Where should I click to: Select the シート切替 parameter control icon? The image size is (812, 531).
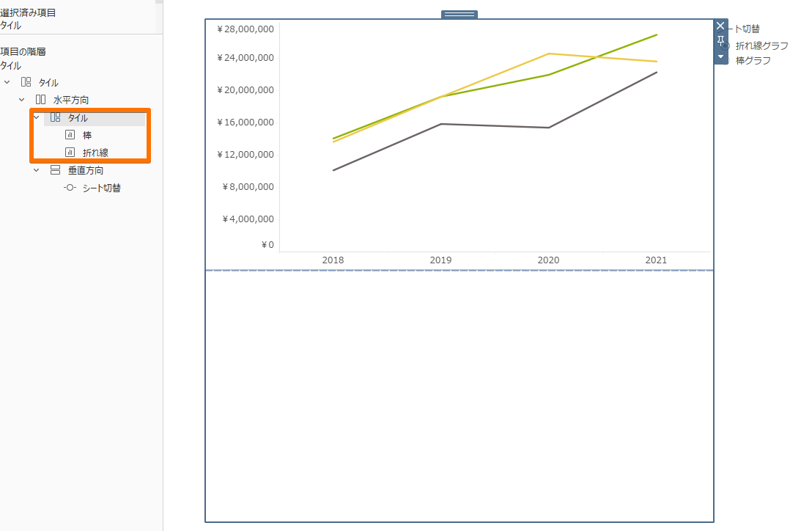(x=70, y=188)
